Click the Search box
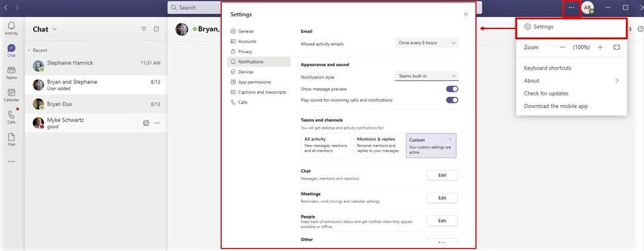 pos(194,7)
